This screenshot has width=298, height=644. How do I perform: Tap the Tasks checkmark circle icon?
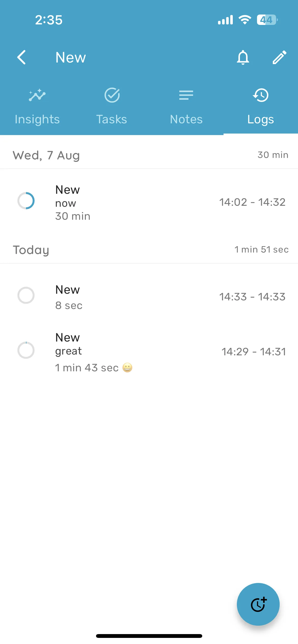(x=112, y=95)
